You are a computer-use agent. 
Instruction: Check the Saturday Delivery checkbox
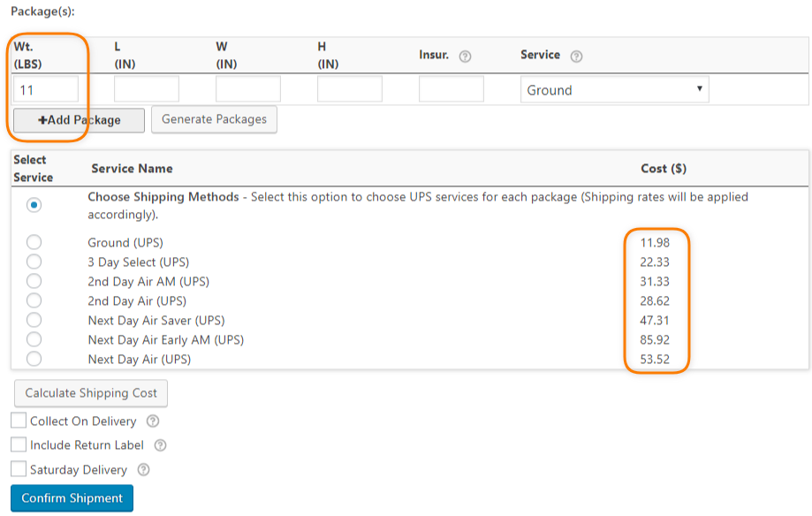click(19, 469)
